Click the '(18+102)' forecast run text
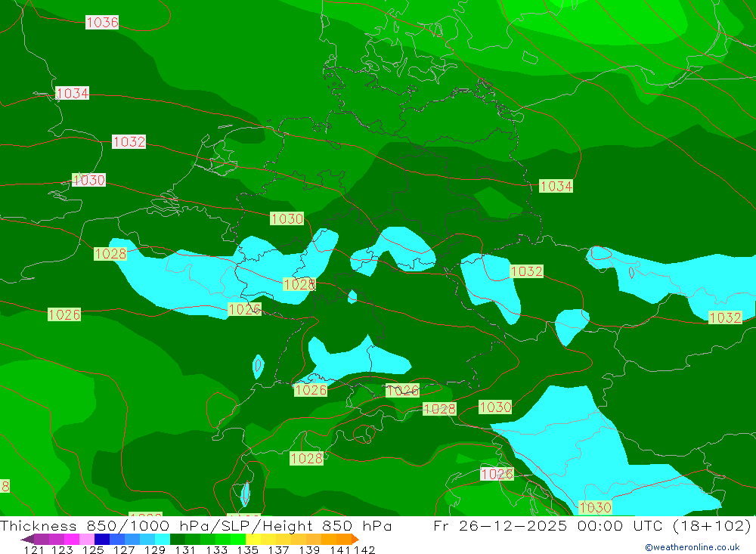 click(x=711, y=525)
